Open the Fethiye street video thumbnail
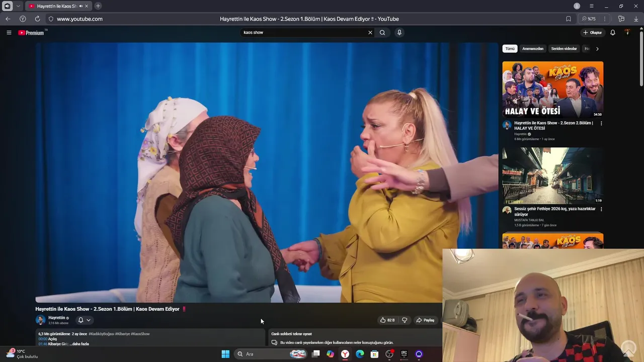This screenshot has height=362, width=644. (x=552, y=175)
